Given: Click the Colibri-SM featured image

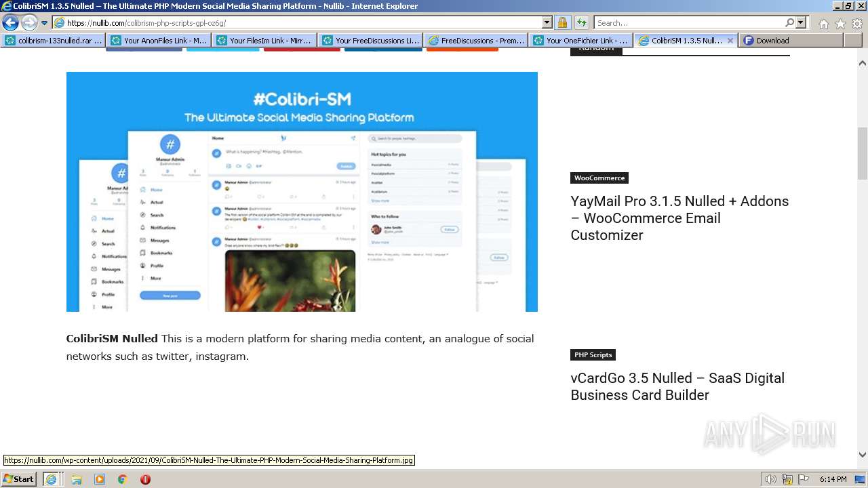Looking at the screenshot, I should coord(302,192).
